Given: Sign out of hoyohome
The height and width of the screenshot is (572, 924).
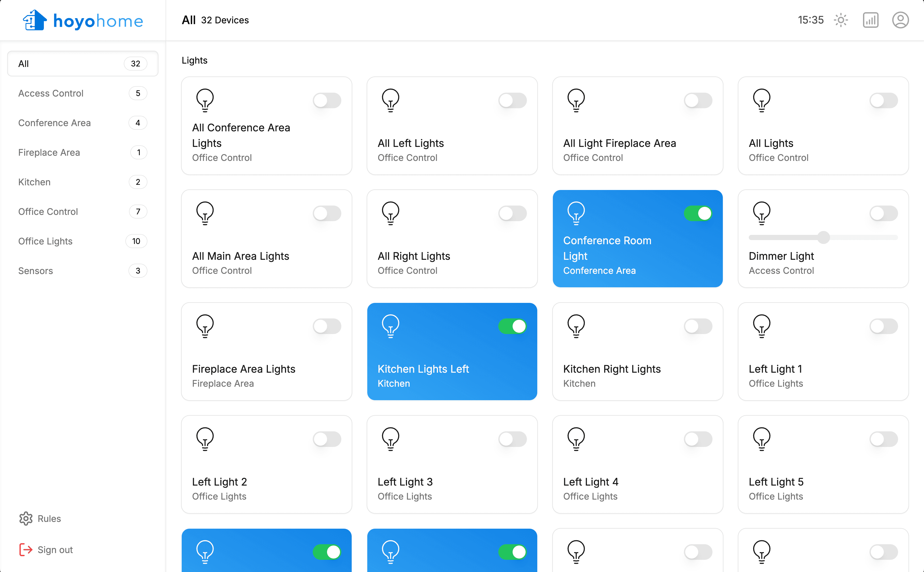Looking at the screenshot, I should tap(55, 549).
